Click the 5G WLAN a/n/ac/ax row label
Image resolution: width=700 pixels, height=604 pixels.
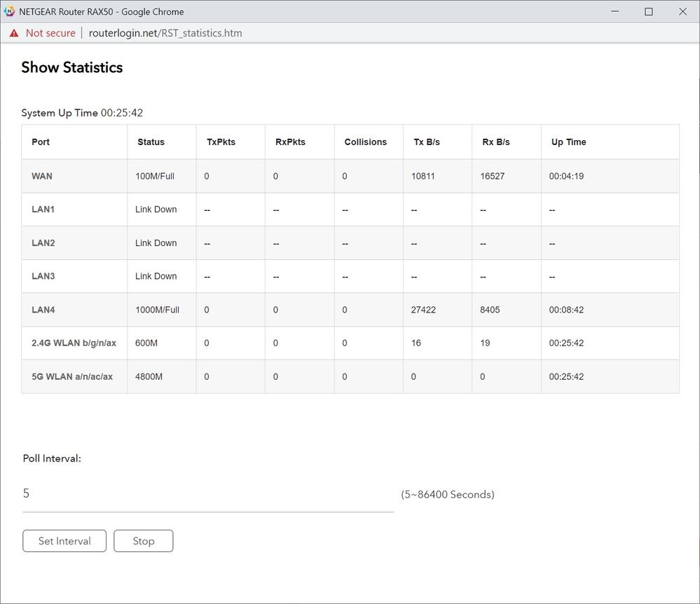[x=72, y=377]
